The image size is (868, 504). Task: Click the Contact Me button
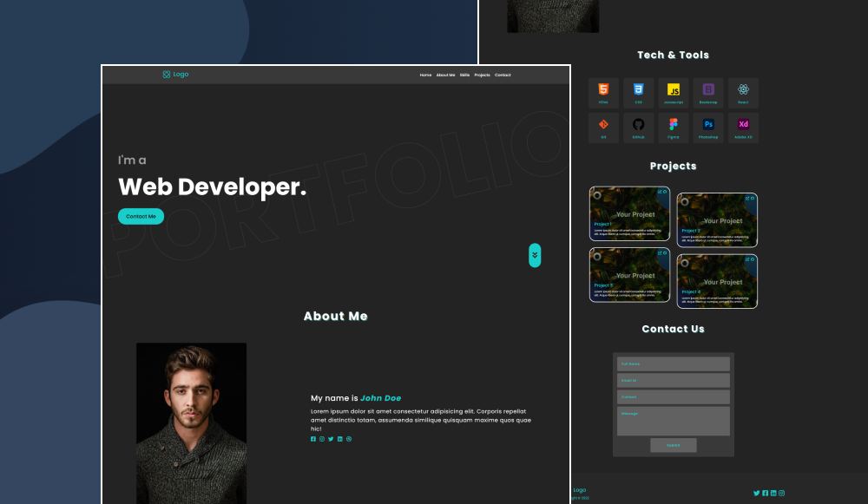click(141, 216)
